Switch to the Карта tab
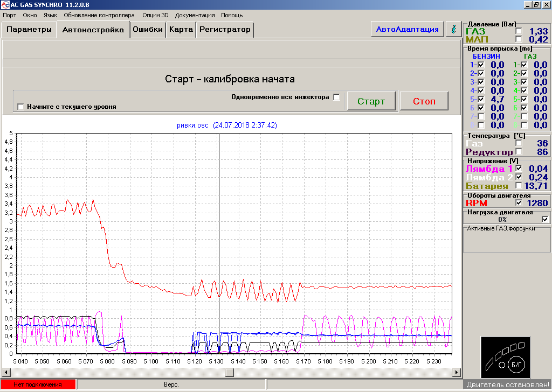Image resolution: width=552 pixels, height=392 pixels. (x=181, y=30)
